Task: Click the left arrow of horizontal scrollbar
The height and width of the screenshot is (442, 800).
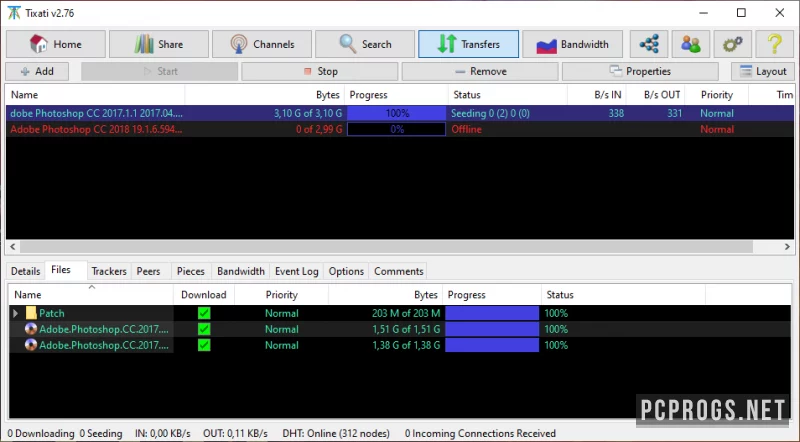Action: (13, 247)
